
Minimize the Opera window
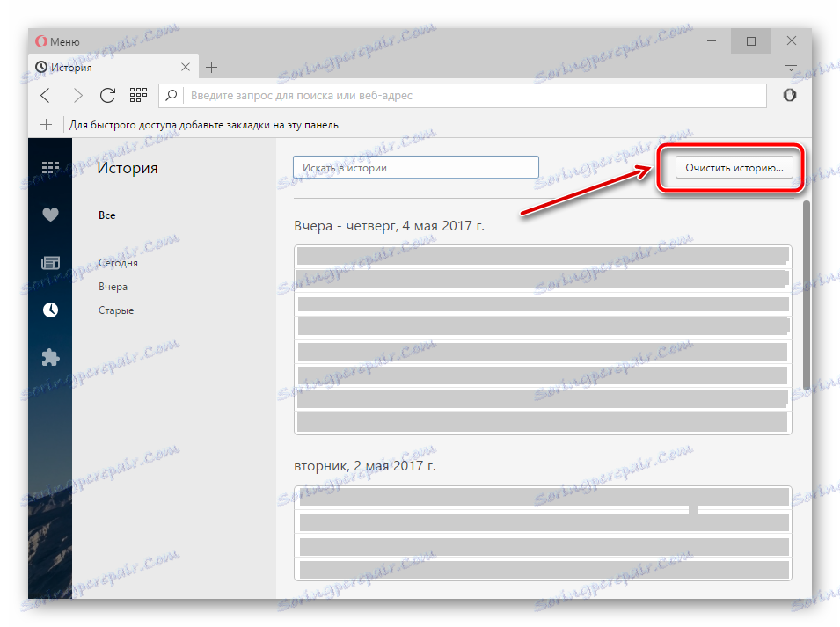click(x=712, y=41)
